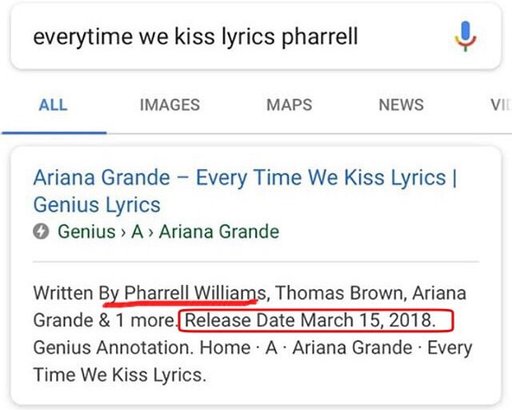Screen dimensions: 512x410
Task: Switch to the Images tab
Action: (x=170, y=105)
